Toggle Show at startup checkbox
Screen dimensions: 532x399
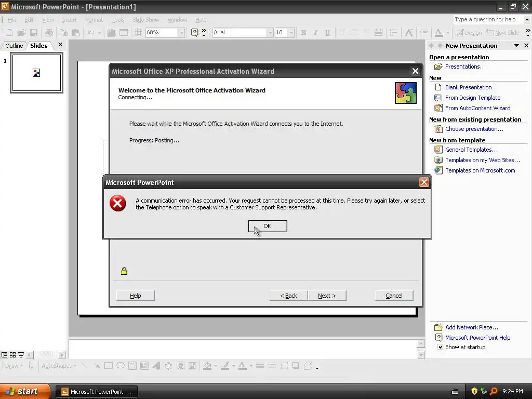[440, 347]
